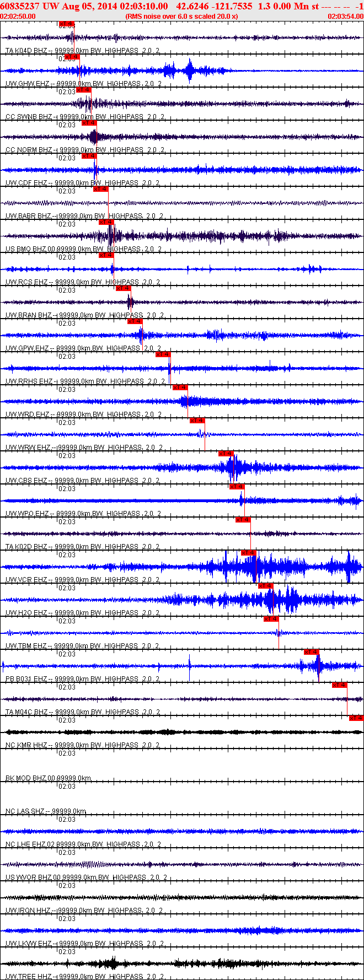Click the red pick marker on PB.B031 trace
Image resolution: width=364 pixels, height=980 pixels.
click(312, 652)
